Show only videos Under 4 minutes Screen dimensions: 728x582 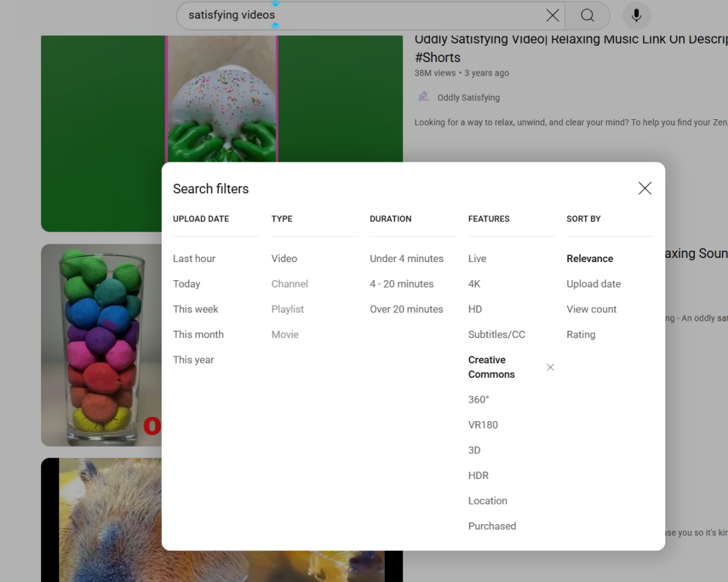(406, 259)
